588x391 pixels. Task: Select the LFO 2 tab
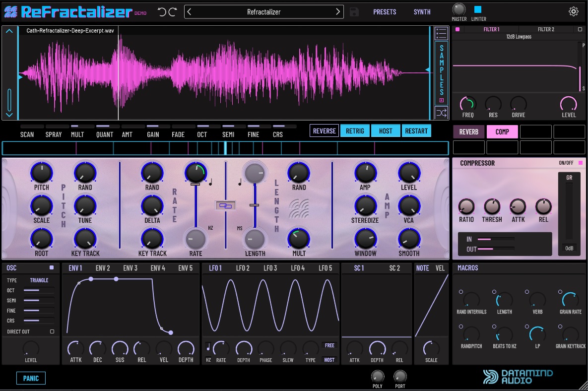(x=243, y=268)
